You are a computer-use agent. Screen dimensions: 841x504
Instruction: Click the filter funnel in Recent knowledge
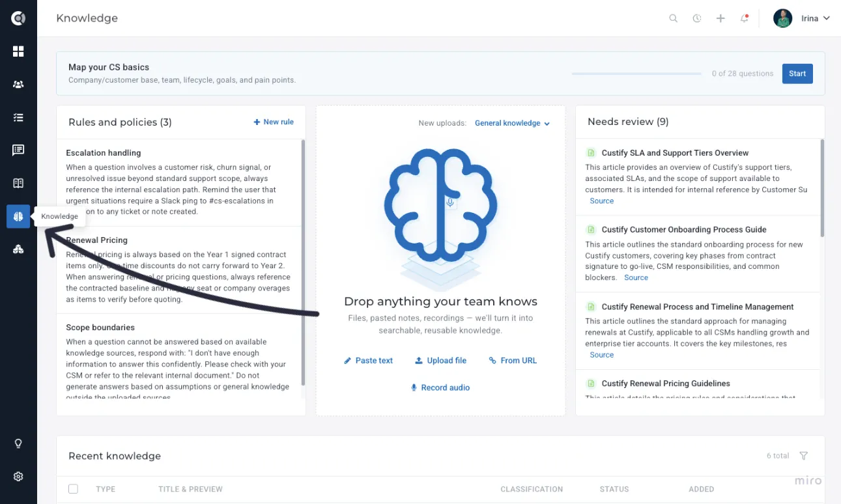point(804,456)
